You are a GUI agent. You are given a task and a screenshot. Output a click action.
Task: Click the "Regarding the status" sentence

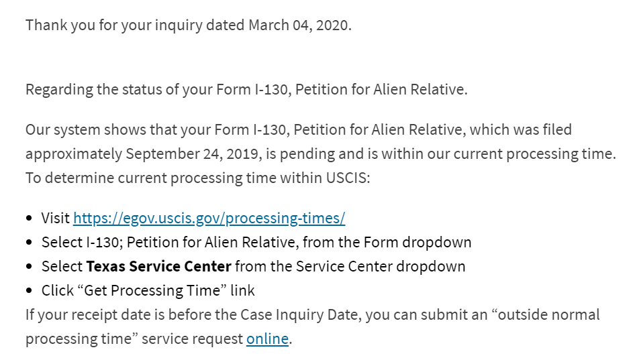click(246, 90)
